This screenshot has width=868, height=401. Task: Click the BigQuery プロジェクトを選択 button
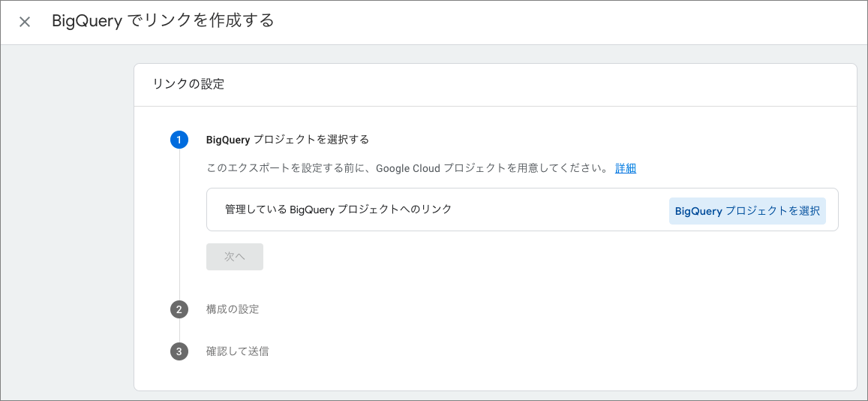tap(747, 211)
